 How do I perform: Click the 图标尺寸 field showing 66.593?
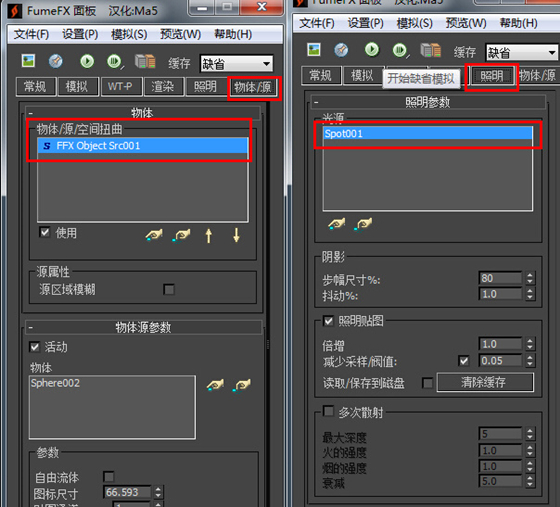click(x=127, y=492)
